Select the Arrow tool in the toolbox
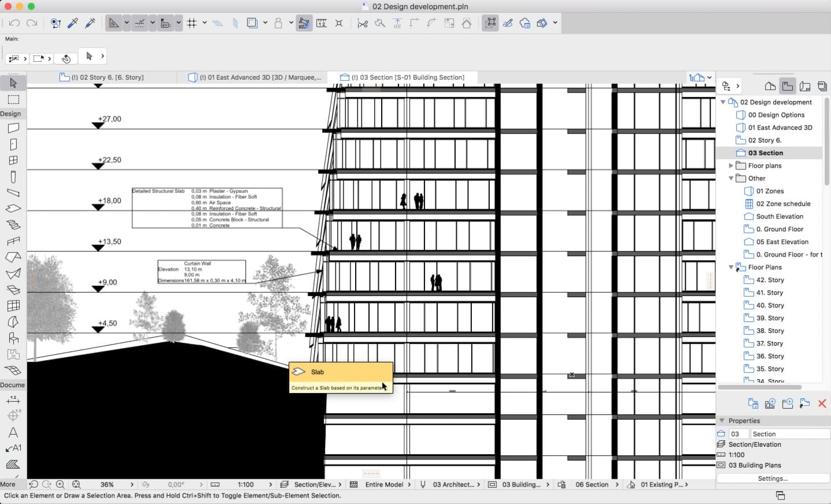 click(13, 83)
